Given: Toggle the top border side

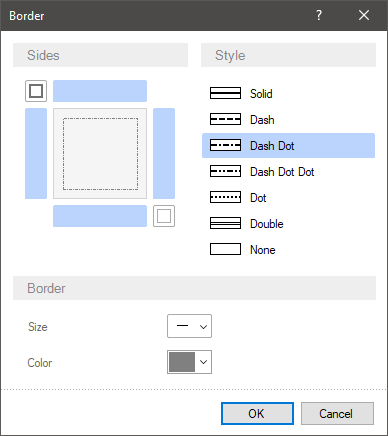Looking at the screenshot, I should coord(100,91).
